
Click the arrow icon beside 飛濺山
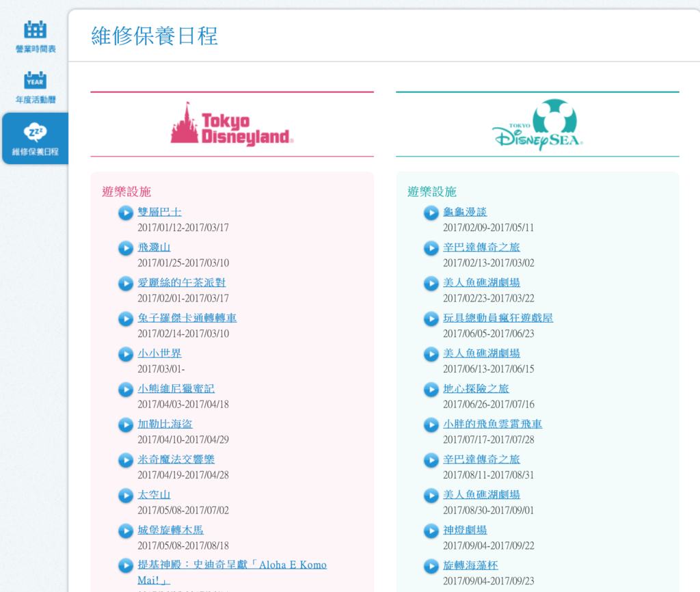point(126,247)
